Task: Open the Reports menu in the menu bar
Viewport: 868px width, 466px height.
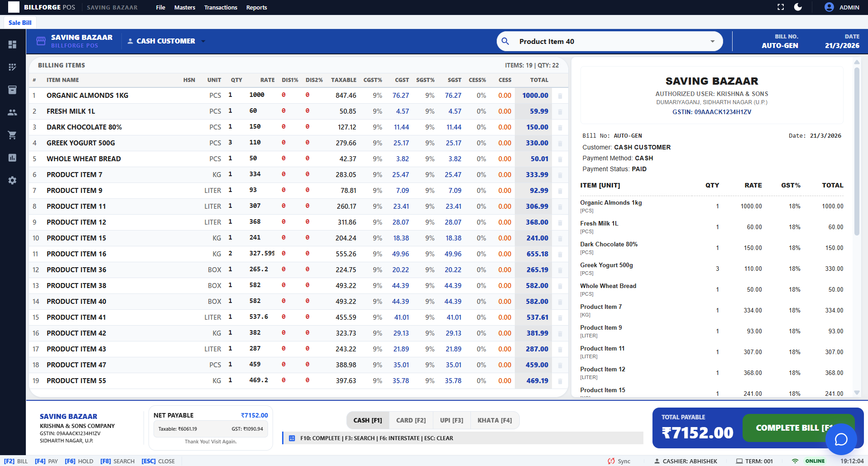Action: click(256, 7)
